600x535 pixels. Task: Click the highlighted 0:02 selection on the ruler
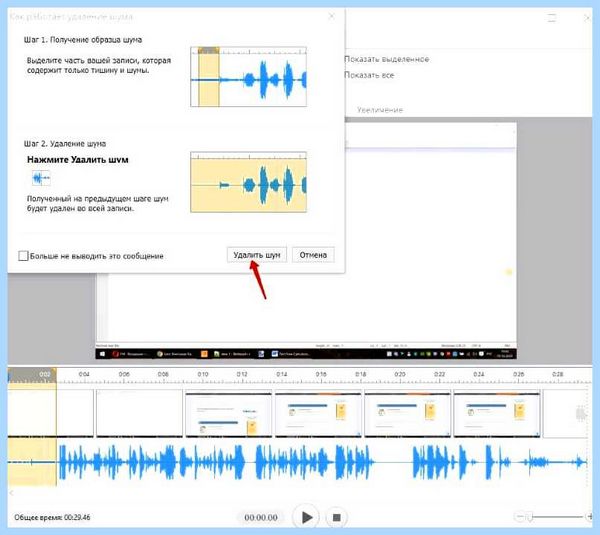(32, 375)
